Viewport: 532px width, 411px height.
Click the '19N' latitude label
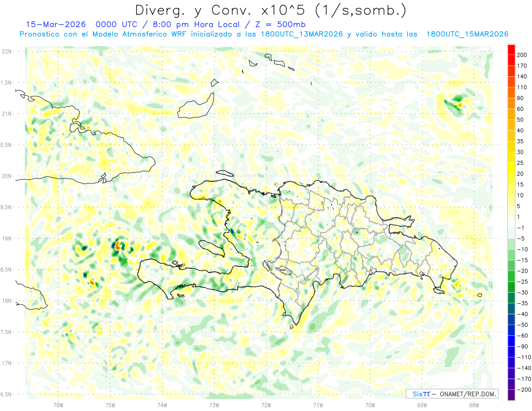coord(7,238)
